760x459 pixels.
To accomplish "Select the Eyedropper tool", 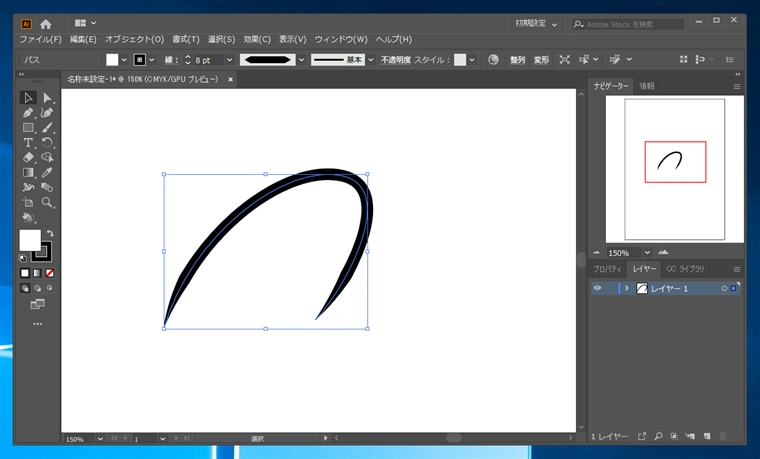I will 47,173.
